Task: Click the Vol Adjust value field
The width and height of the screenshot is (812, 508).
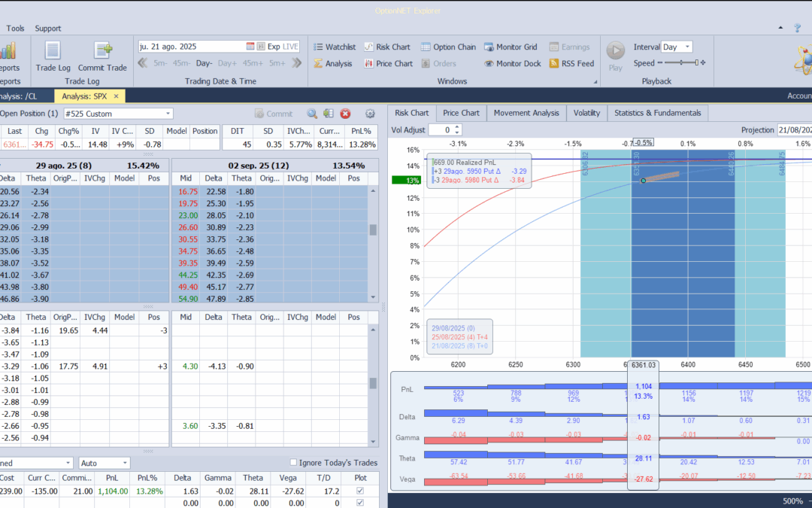Action: point(442,130)
